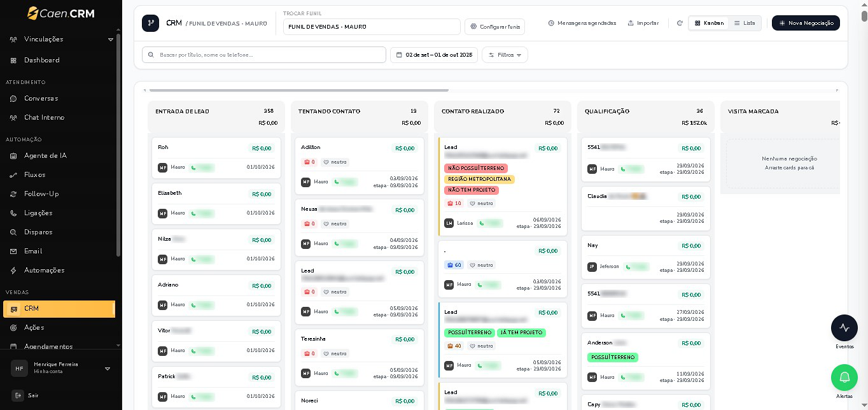868x410 pixels.
Task: Open Fluxos icon in sidebar
Action: pyautogui.click(x=13, y=175)
